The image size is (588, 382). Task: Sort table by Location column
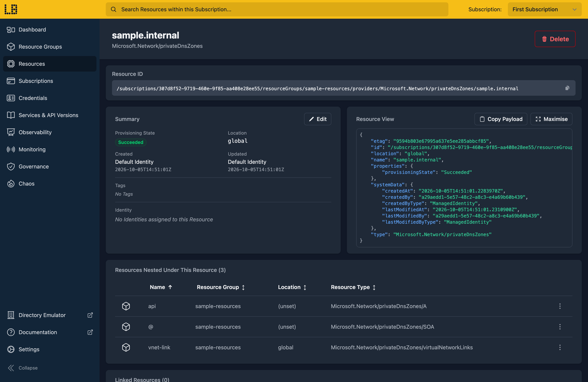pos(292,287)
